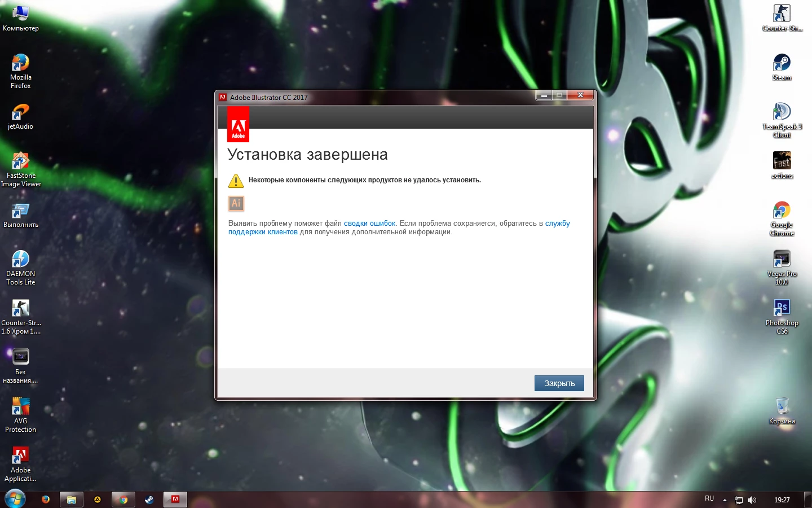Select the AVG Protection desktop icon
812x508 pixels.
tap(21, 415)
